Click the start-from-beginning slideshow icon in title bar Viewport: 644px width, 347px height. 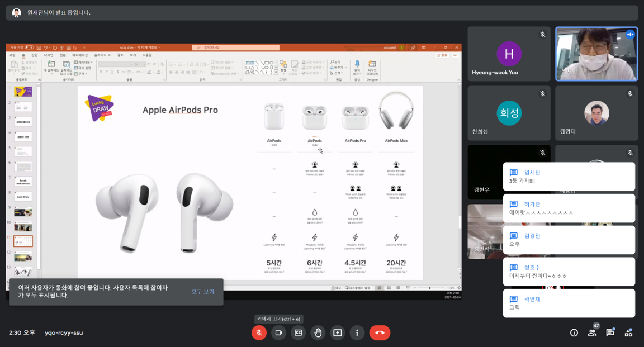click(61, 47)
